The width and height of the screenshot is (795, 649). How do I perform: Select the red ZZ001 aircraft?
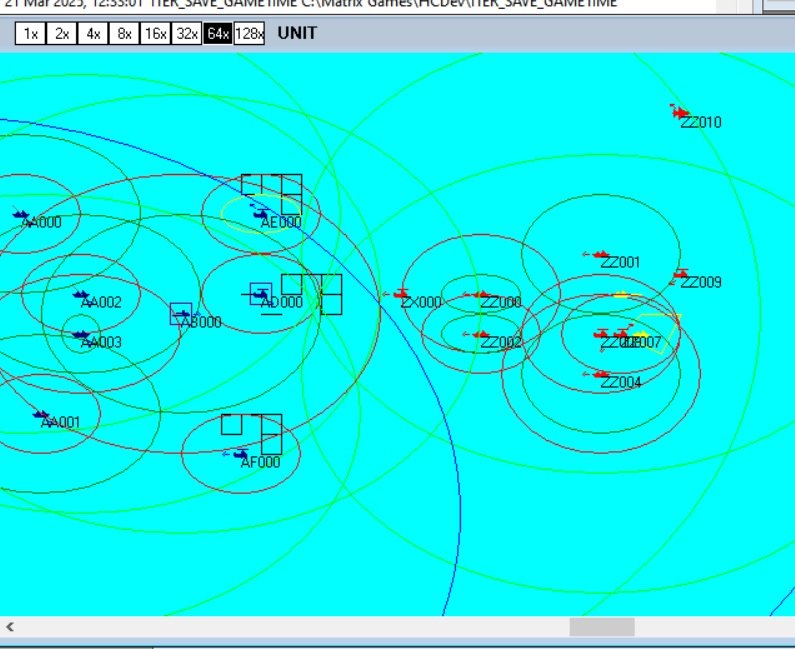(x=601, y=255)
